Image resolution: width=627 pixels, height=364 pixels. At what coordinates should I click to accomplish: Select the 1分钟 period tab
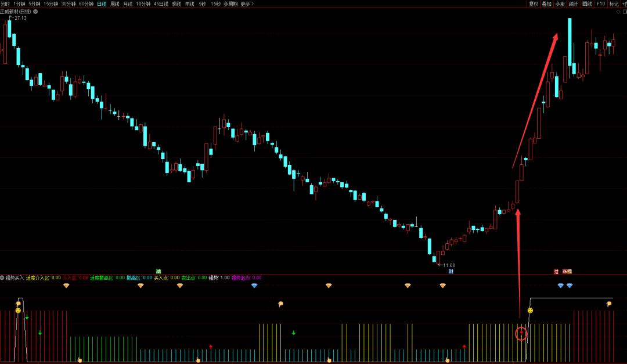(x=19, y=3)
